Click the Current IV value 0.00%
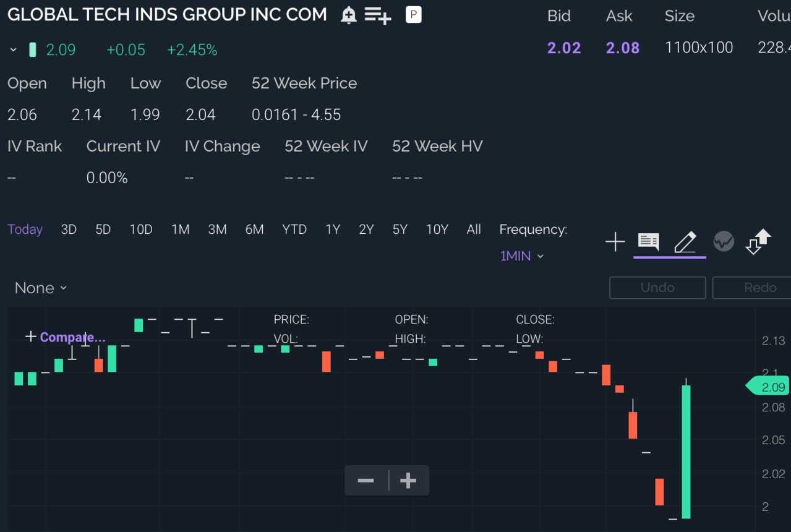791x532 pixels. [107, 178]
